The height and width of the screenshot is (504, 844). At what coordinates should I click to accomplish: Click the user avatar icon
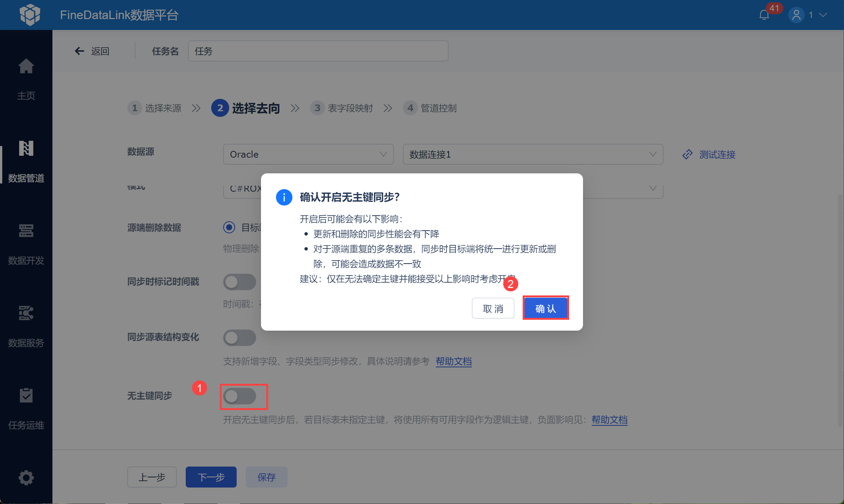click(x=796, y=15)
